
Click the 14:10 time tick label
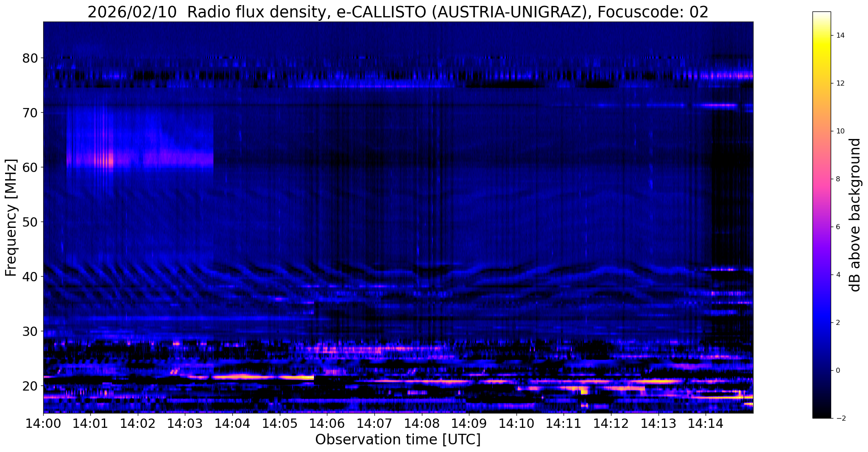[516, 423]
